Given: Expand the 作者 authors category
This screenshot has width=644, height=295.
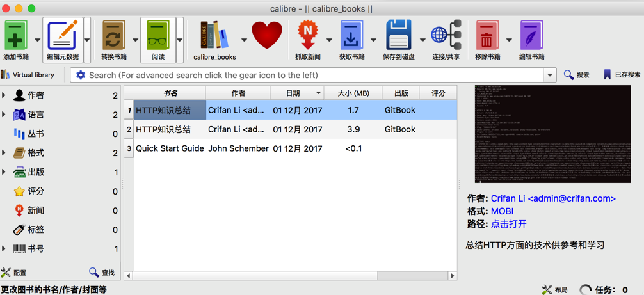Looking at the screenshot, I should pyautogui.click(x=4, y=95).
